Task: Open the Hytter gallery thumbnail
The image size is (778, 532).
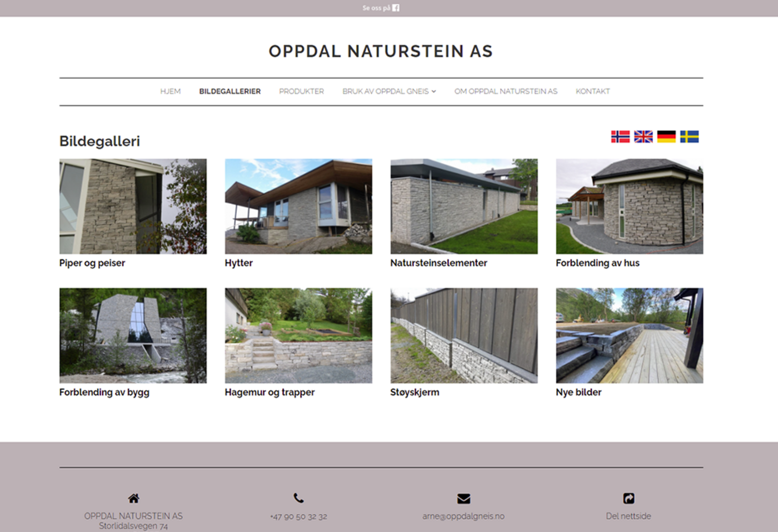Action: tap(298, 207)
